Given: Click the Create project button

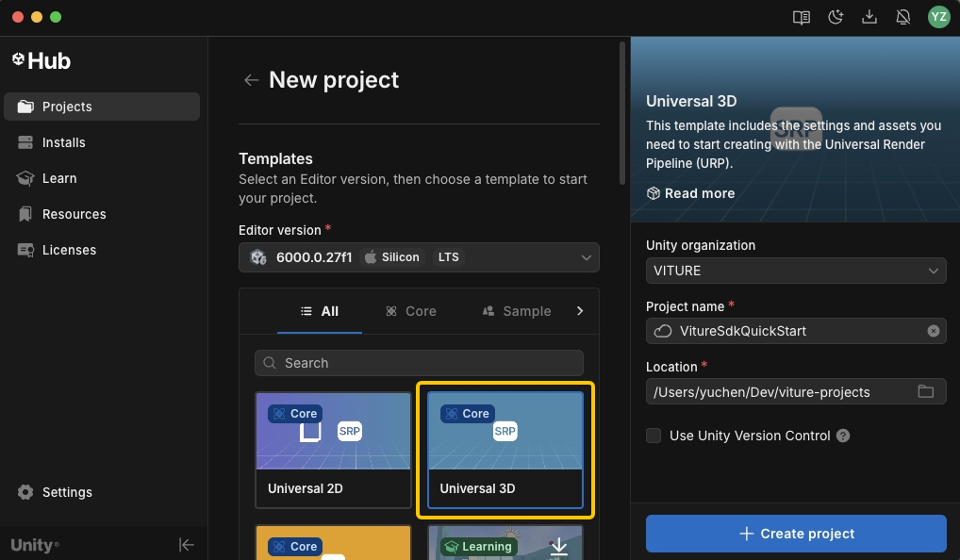Looking at the screenshot, I should [x=795, y=534].
